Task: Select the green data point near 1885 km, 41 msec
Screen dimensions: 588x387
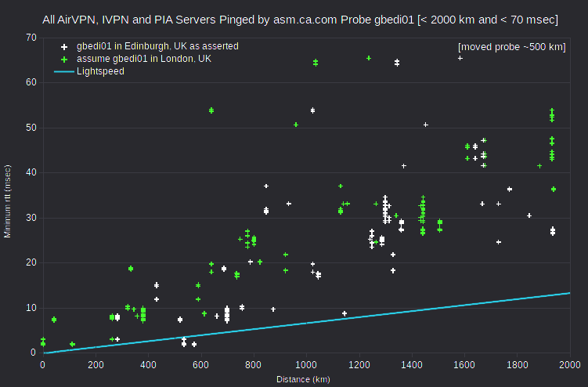Action: (x=539, y=166)
